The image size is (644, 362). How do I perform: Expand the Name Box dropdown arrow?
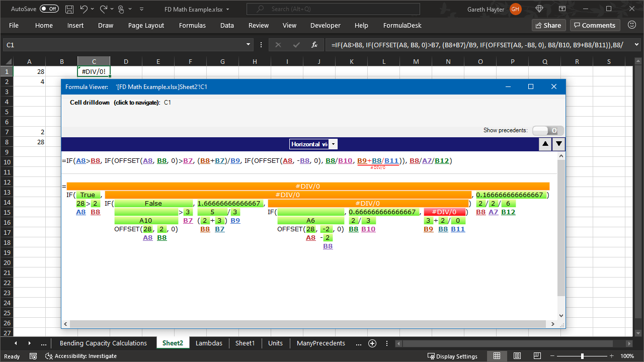248,45
